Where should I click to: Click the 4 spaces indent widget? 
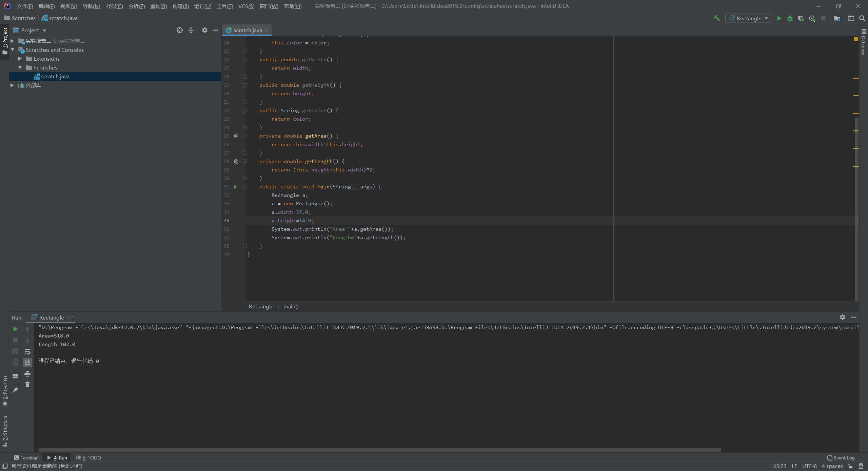click(832, 466)
